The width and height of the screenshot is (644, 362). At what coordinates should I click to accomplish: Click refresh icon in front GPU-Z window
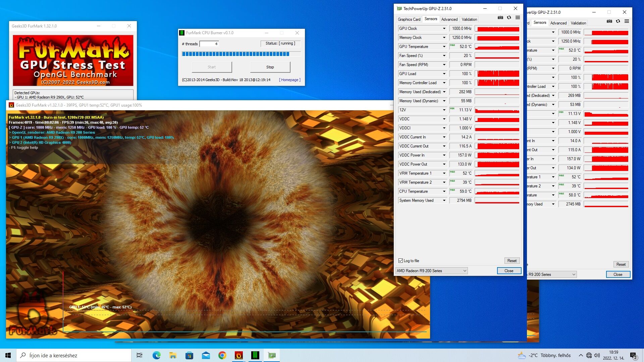pos(509,18)
